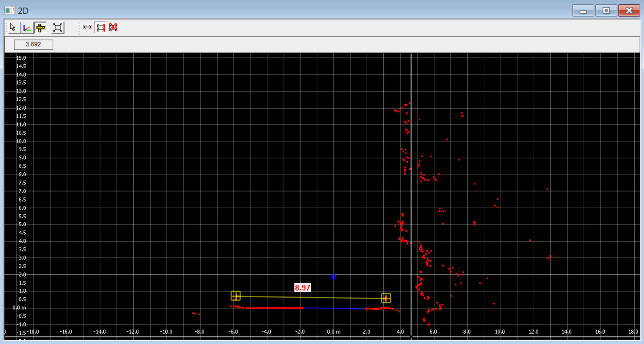Grab the measurement toolbar grip handle
This screenshot has width=644, height=344.
point(79,27)
